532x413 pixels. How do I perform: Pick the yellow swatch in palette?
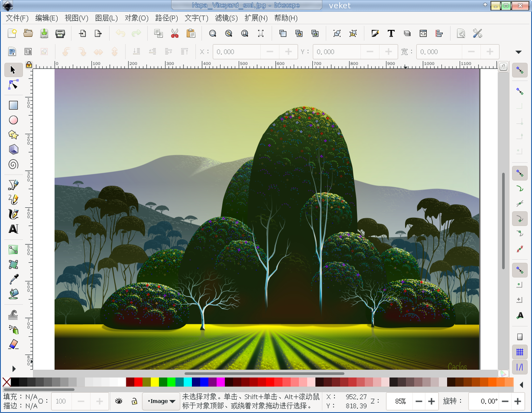pos(155,382)
